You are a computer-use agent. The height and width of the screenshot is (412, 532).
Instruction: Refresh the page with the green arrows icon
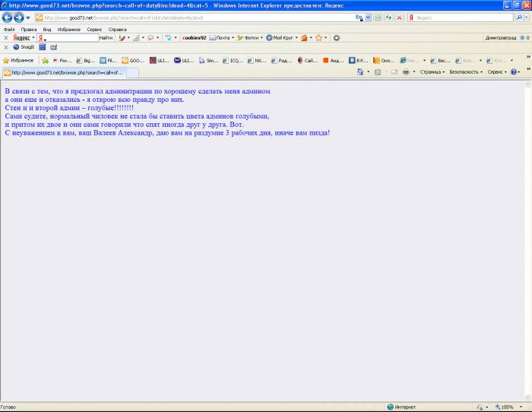click(389, 17)
